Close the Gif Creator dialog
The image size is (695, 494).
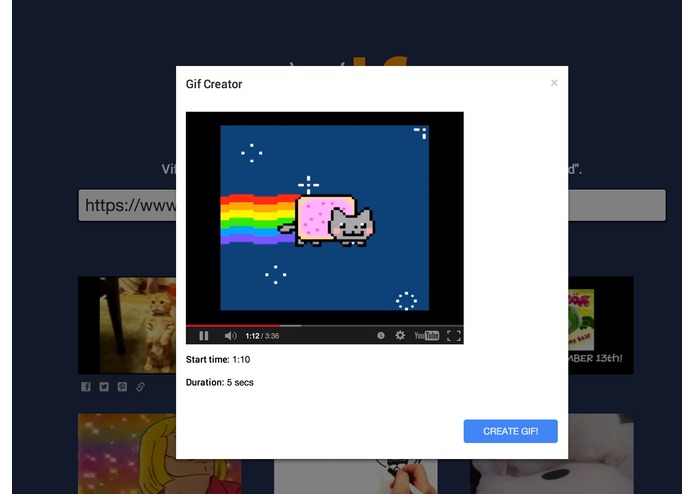coord(554,83)
